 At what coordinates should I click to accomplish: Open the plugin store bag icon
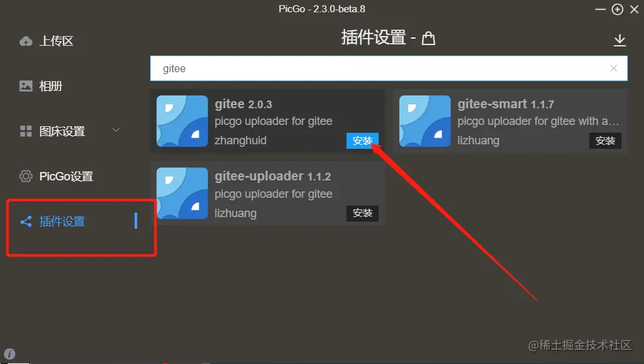point(428,38)
